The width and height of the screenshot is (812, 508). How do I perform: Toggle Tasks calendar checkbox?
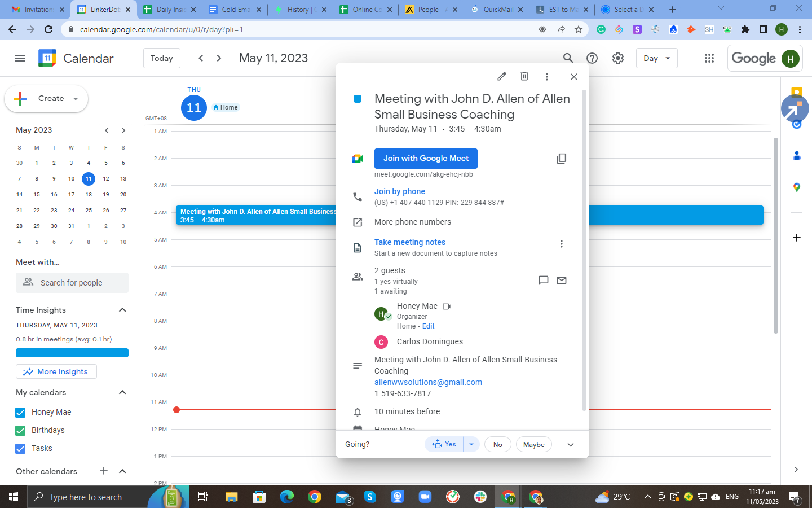point(21,449)
